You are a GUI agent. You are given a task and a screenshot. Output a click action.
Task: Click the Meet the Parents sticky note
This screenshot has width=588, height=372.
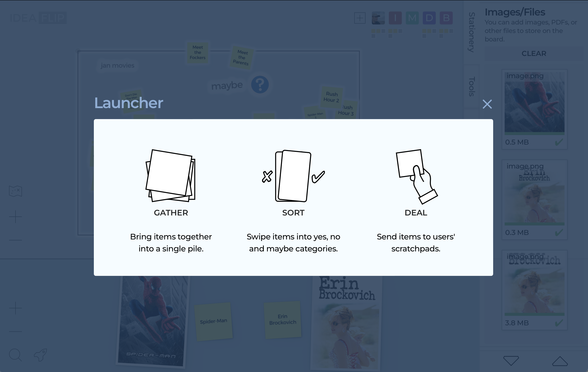tap(242, 58)
